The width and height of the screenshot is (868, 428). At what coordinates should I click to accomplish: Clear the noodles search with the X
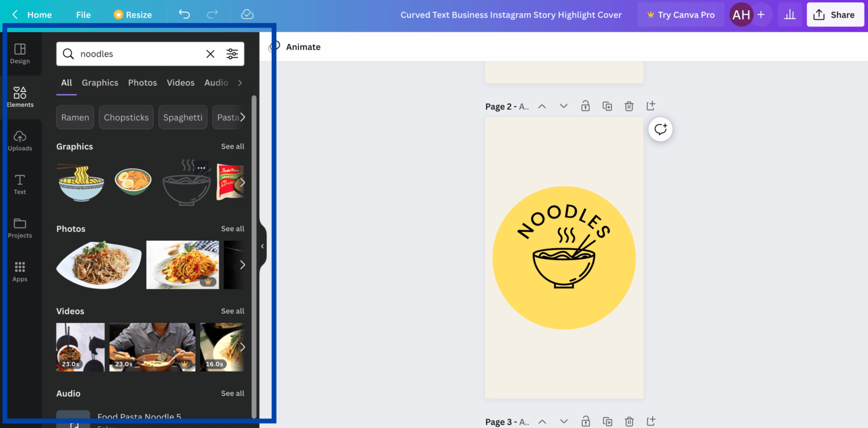(x=210, y=54)
